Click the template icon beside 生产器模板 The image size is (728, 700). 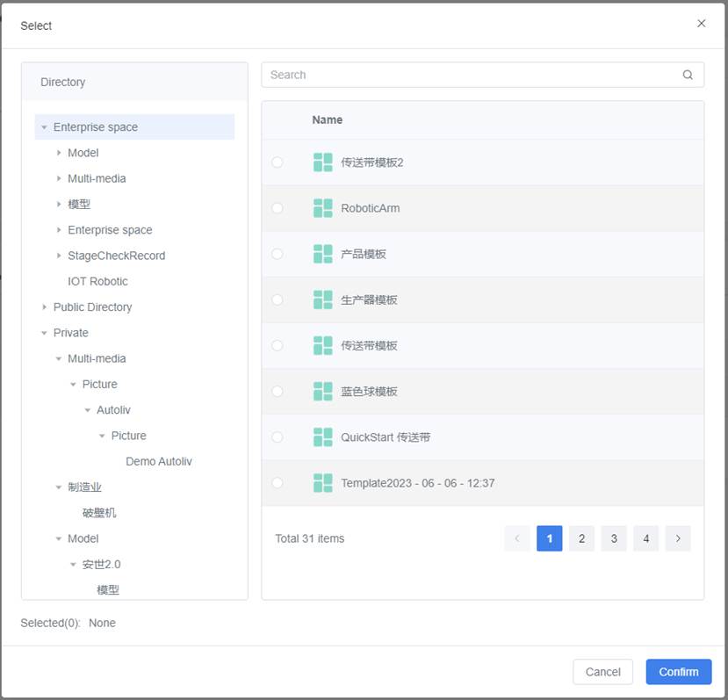click(x=322, y=299)
